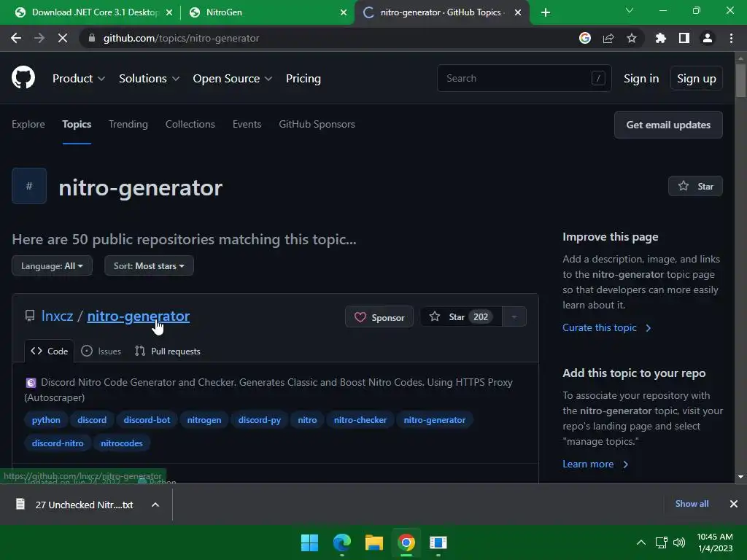Viewport: 747px width, 560px height.
Task: Select the repo Code tab
Action: point(49,351)
